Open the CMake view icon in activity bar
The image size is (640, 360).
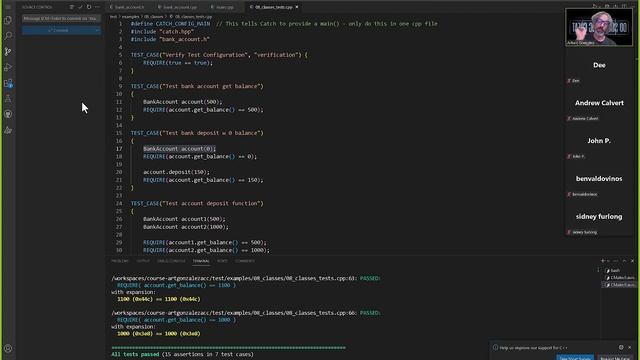click(x=8, y=131)
